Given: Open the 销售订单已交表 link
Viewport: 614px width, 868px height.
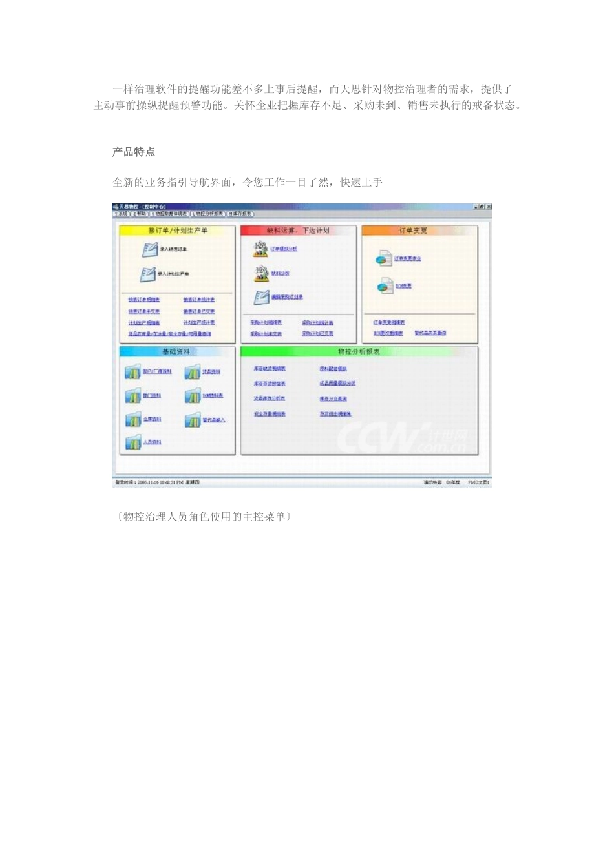Looking at the screenshot, I should tap(199, 311).
